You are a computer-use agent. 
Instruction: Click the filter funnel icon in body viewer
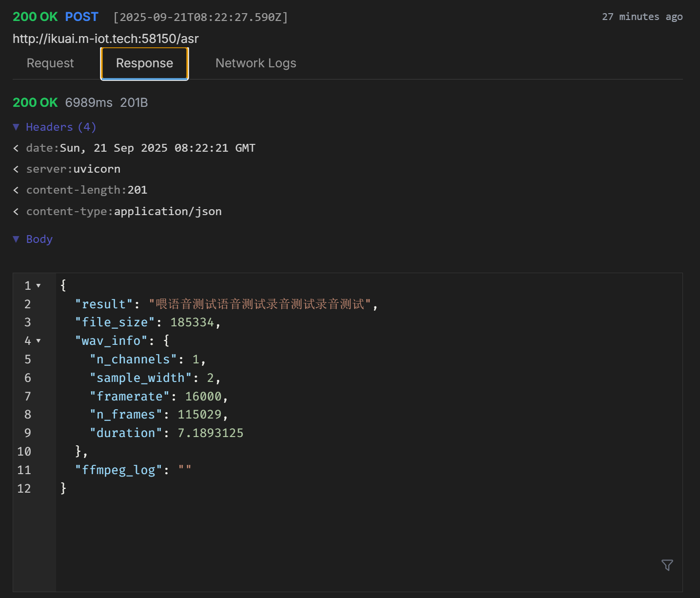click(x=667, y=565)
